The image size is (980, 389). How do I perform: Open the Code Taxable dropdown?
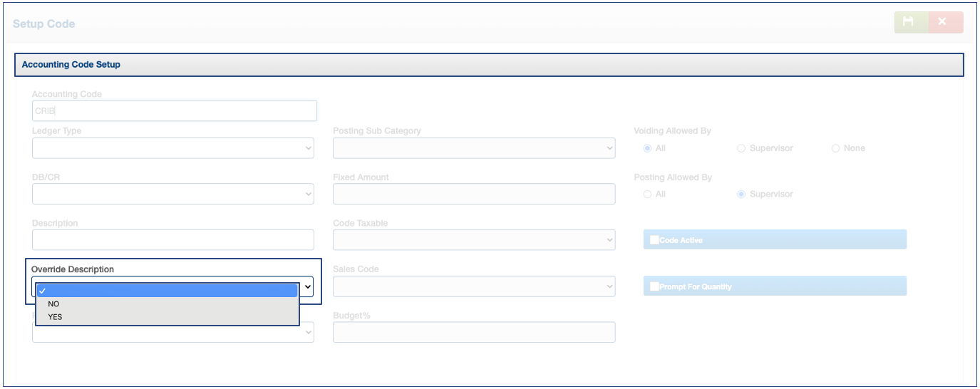coord(473,240)
